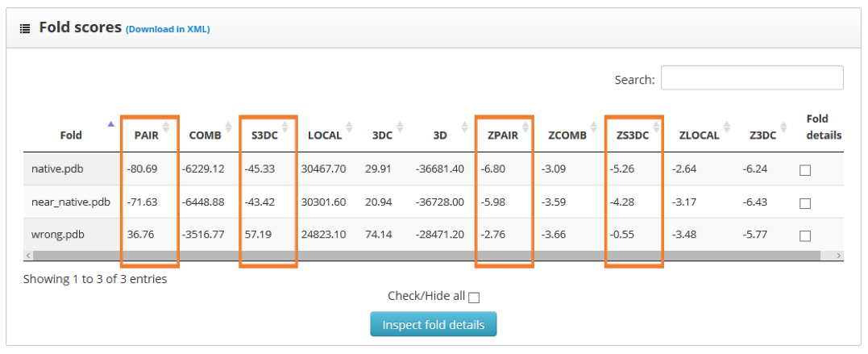Click 3D value -36681.40

pyautogui.click(x=439, y=169)
